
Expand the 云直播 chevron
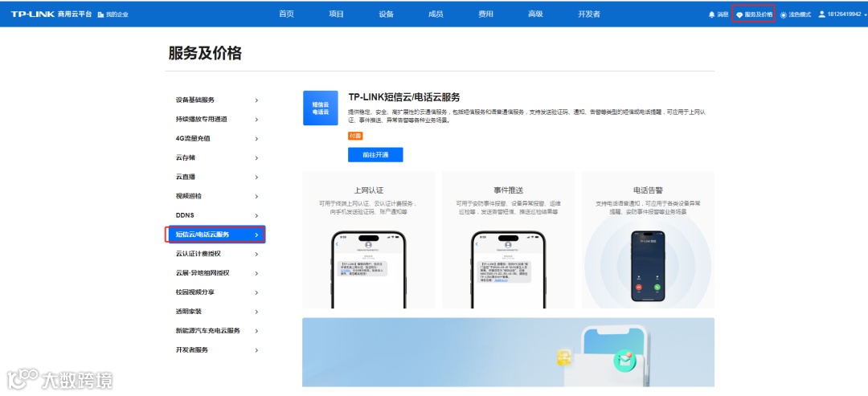click(x=256, y=177)
